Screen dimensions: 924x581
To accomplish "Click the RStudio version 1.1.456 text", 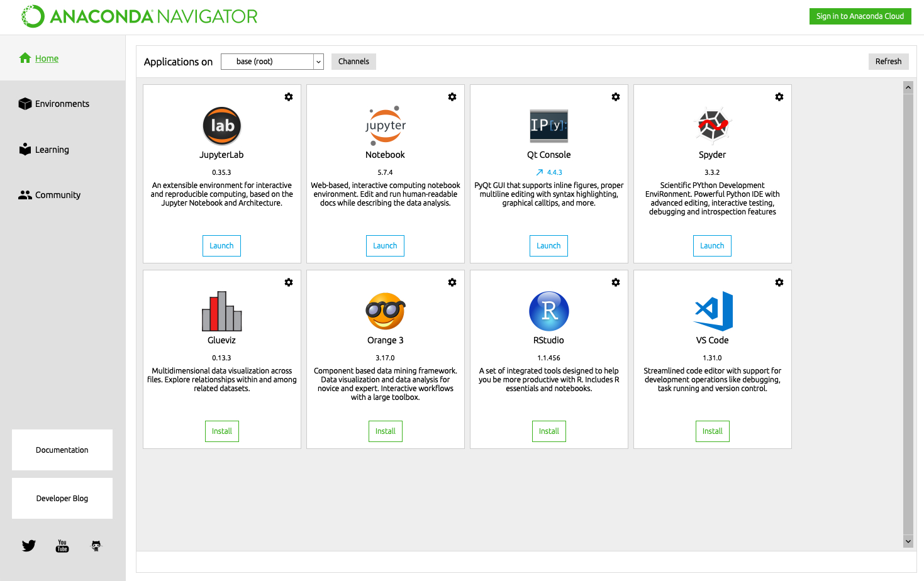I will pos(549,358).
